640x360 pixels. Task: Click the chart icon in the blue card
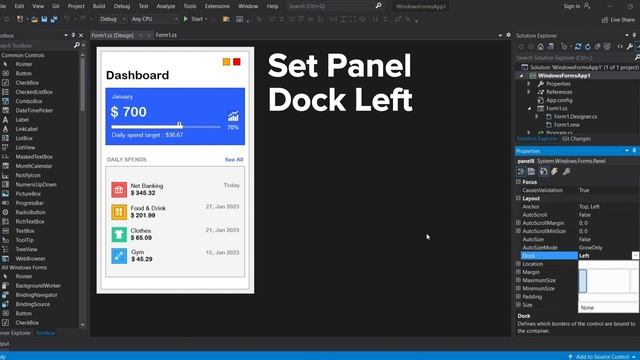coord(233,116)
